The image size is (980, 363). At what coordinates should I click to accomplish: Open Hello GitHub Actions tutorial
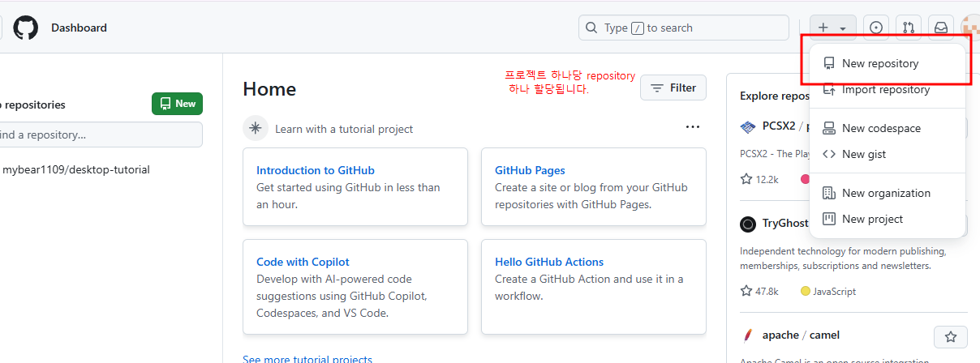tap(549, 262)
